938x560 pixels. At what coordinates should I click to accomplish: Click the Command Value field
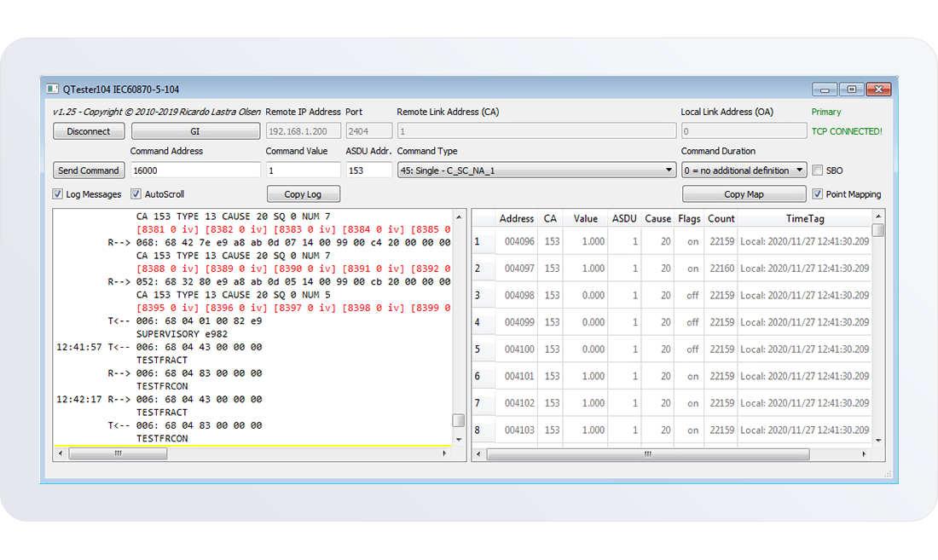coord(303,170)
